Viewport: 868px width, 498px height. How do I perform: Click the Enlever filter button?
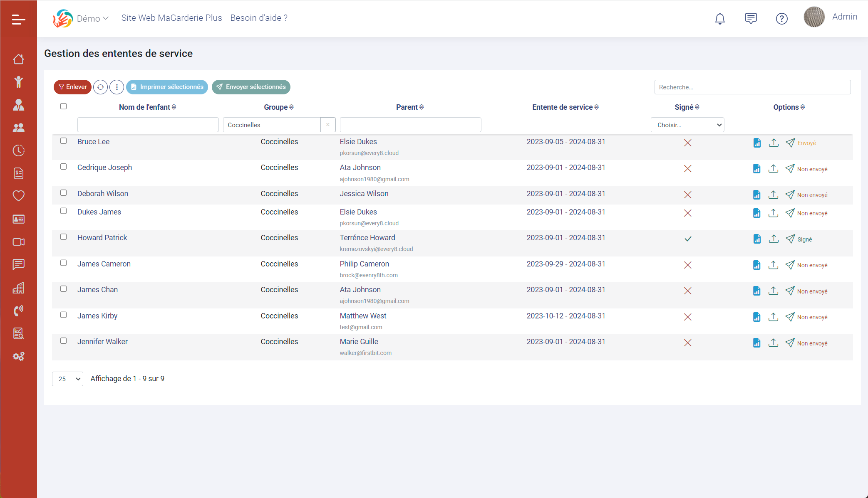72,87
